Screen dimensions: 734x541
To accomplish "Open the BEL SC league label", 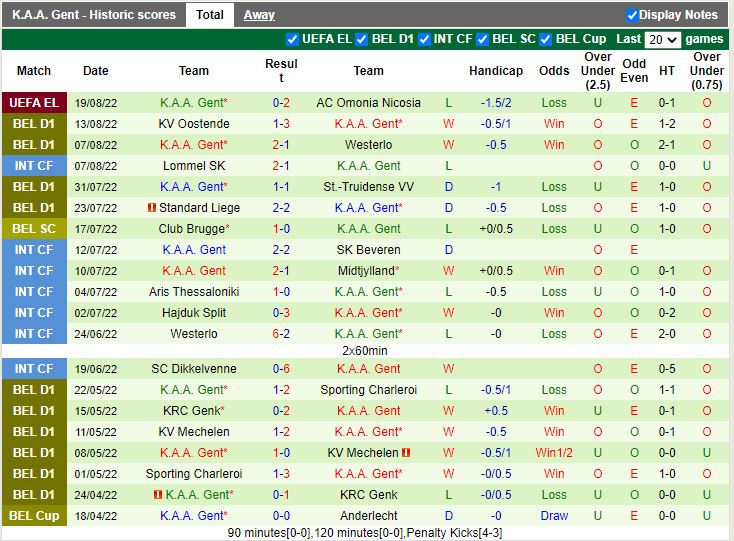I will tap(34, 228).
